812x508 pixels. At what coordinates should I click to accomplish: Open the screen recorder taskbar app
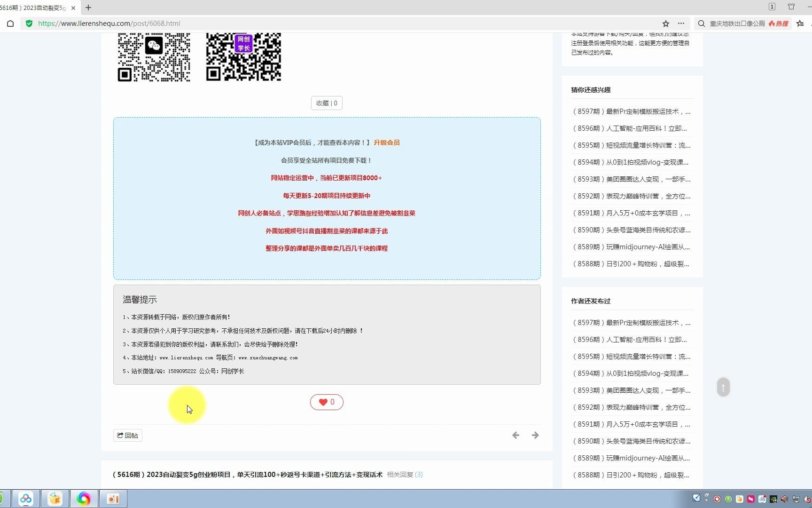[x=113, y=499]
